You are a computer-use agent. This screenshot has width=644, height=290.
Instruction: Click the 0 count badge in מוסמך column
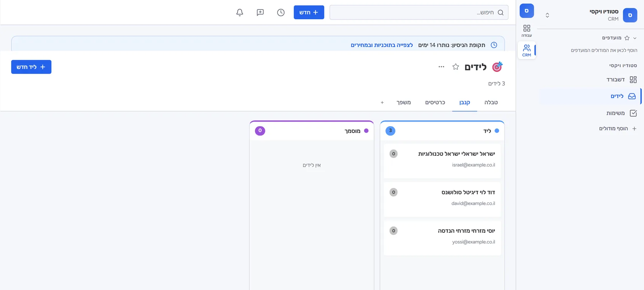click(x=260, y=131)
